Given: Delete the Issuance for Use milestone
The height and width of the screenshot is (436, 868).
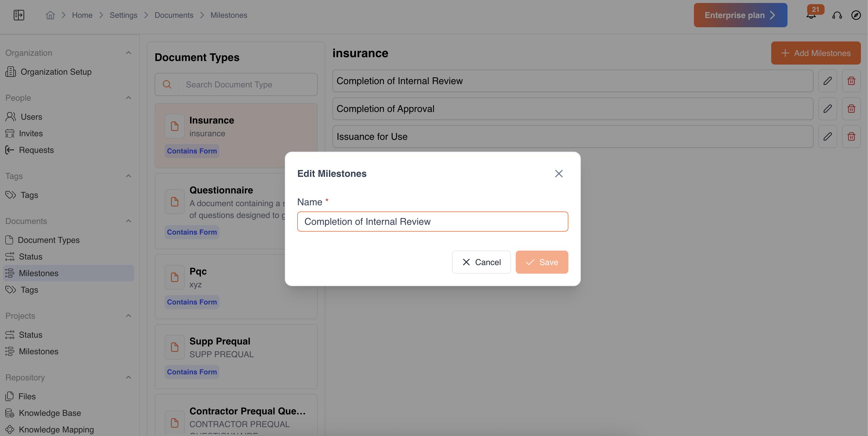Looking at the screenshot, I should 851,137.
